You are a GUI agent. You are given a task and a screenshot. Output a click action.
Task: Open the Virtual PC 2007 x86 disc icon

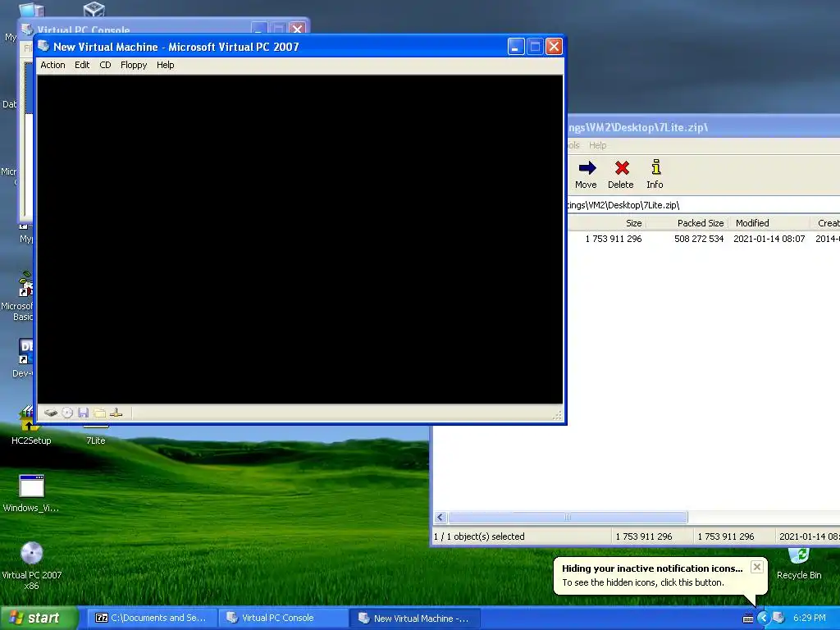pos(31,565)
